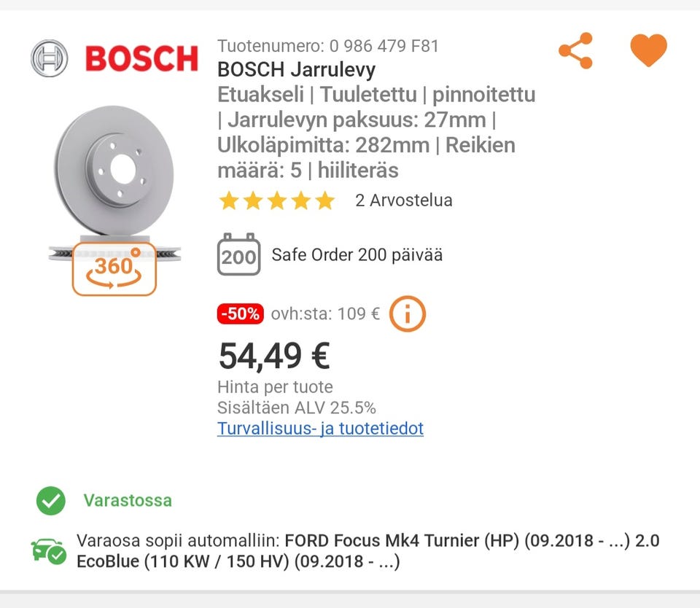Click the orange price info icon

pyautogui.click(x=407, y=314)
